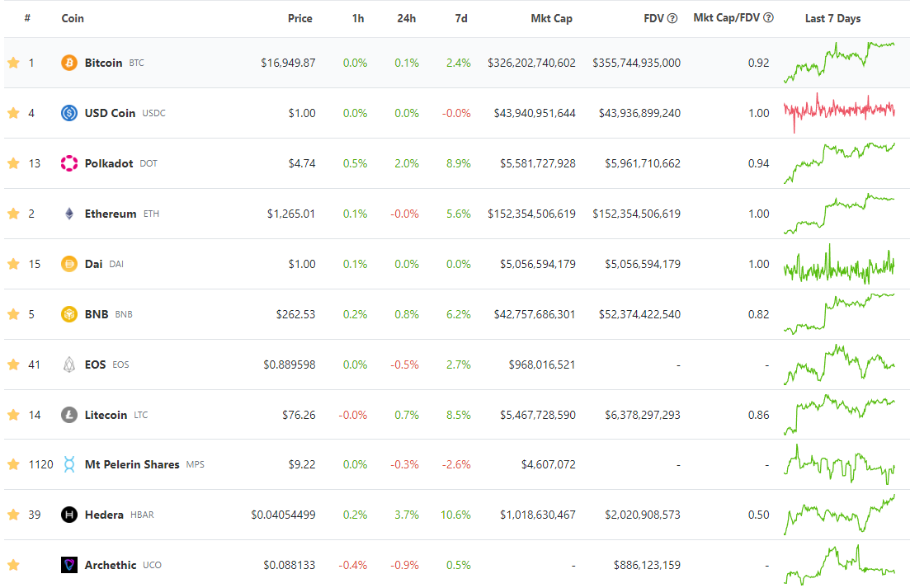Image resolution: width=910 pixels, height=588 pixels.
Task: Click Ethereum's 7-day sparkline chart
Action: [x=839, y=214]
